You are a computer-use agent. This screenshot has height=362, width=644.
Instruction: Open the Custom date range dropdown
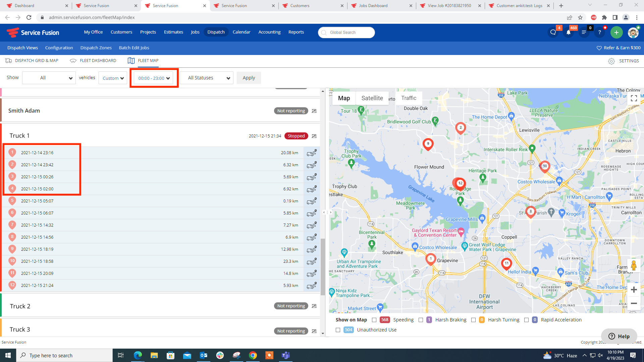pyautogui.click(x=113, y=78)
